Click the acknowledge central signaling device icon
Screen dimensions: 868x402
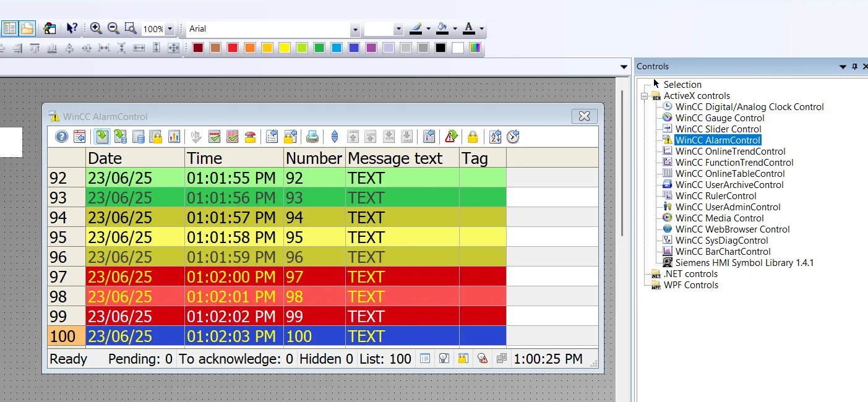pyautogui.click(x=197, y=137)
